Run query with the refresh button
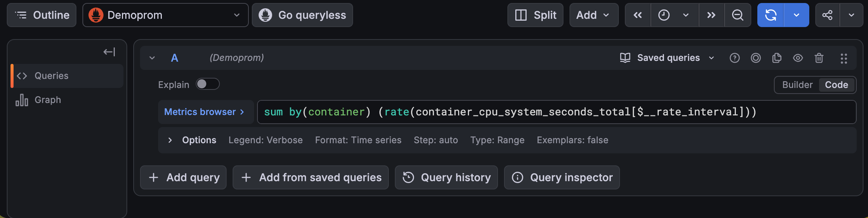The height and width of the screenshot is (218, 868). coord(771,15)
